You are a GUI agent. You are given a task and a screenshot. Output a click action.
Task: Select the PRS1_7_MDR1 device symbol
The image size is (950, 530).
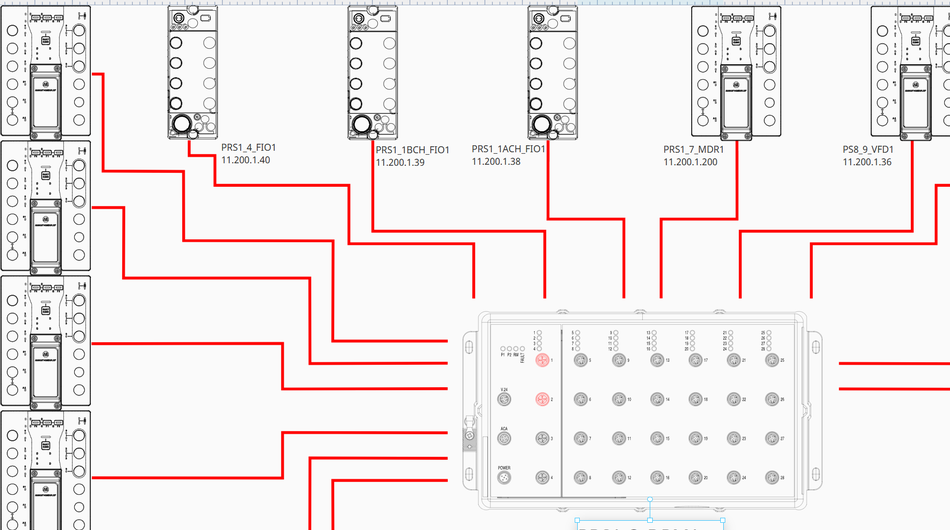735,70
